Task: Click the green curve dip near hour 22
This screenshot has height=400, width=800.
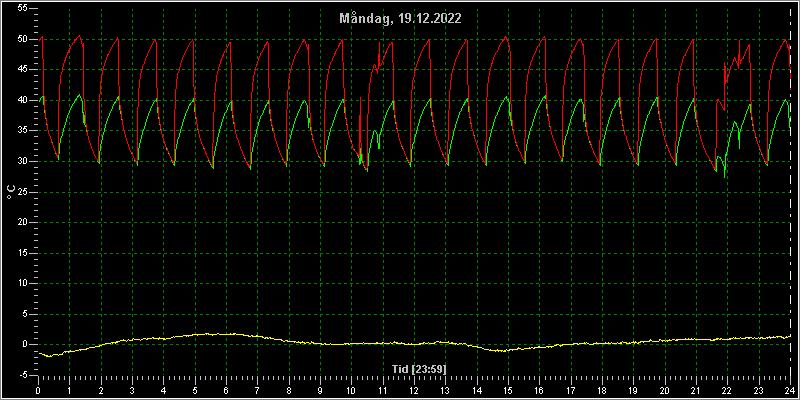Action: coord(725,177)
